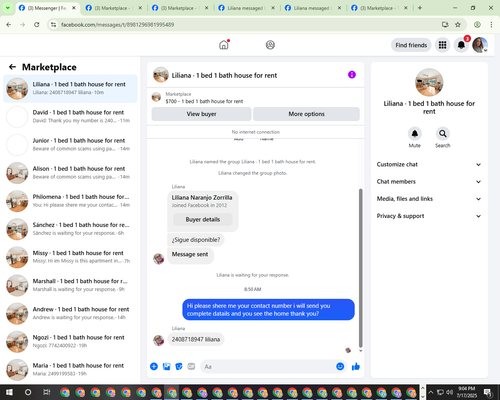
Task: Click the large listing photo in right panel
Action: click(429, 82)
